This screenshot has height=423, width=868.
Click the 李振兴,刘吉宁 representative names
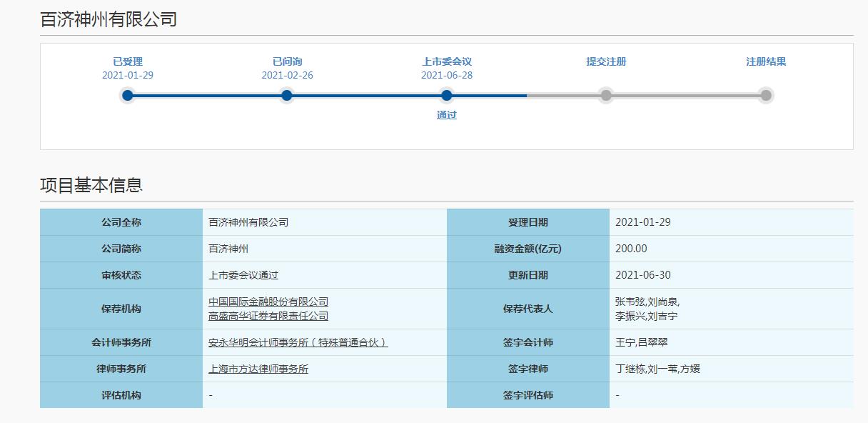(647, 316)
